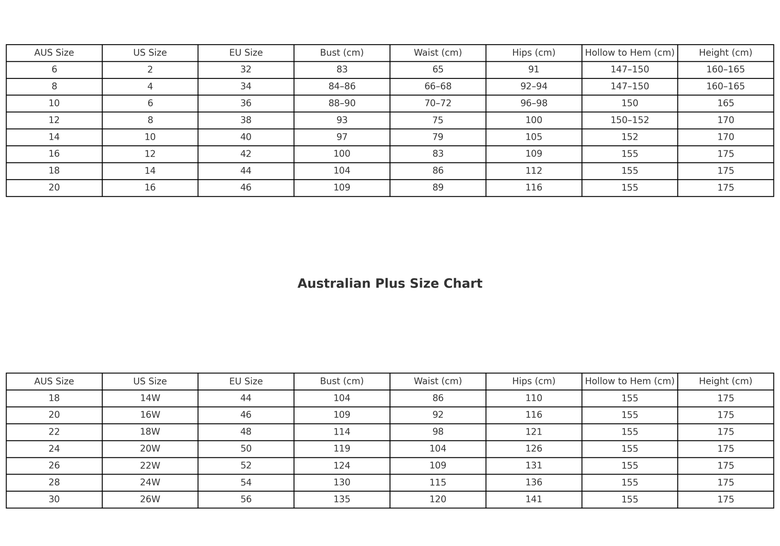Select the AUS Size header in top table

pos(54,53)
